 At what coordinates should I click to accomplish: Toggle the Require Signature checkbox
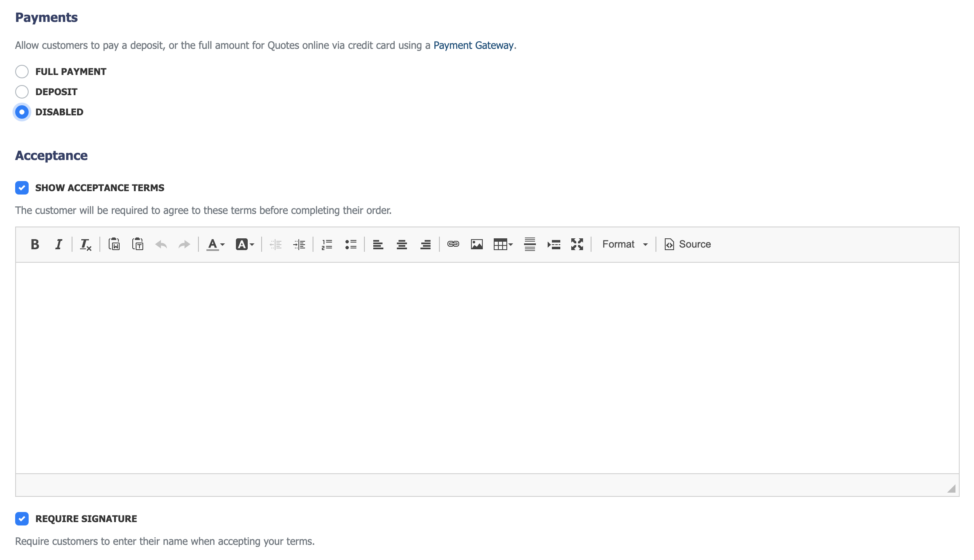tap(22, 519)
